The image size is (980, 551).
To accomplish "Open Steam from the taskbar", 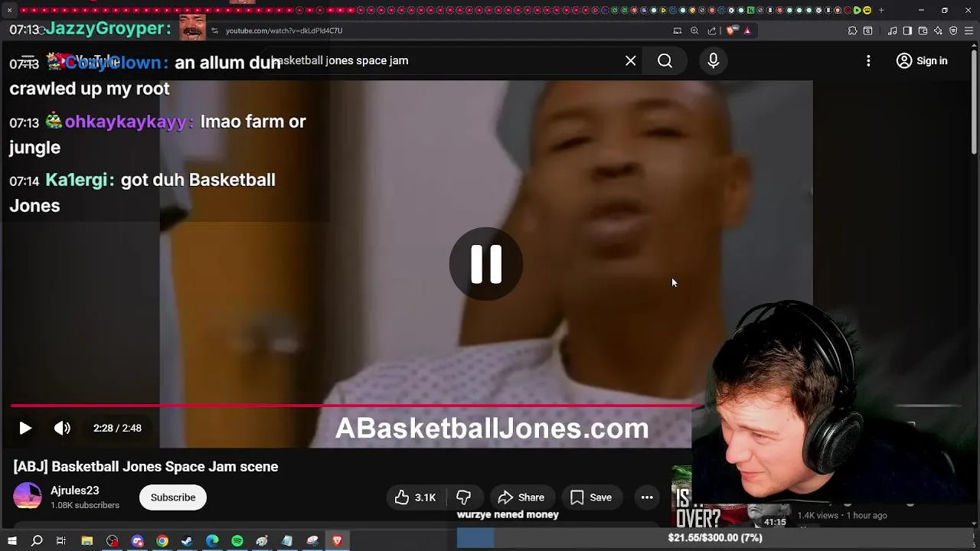I will (x=187, y=541).
